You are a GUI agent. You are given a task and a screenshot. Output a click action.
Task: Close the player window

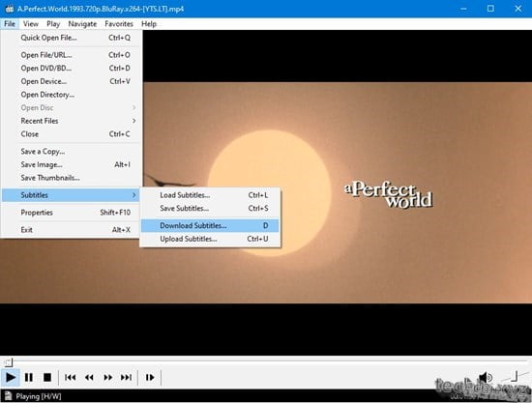point(517,9)
